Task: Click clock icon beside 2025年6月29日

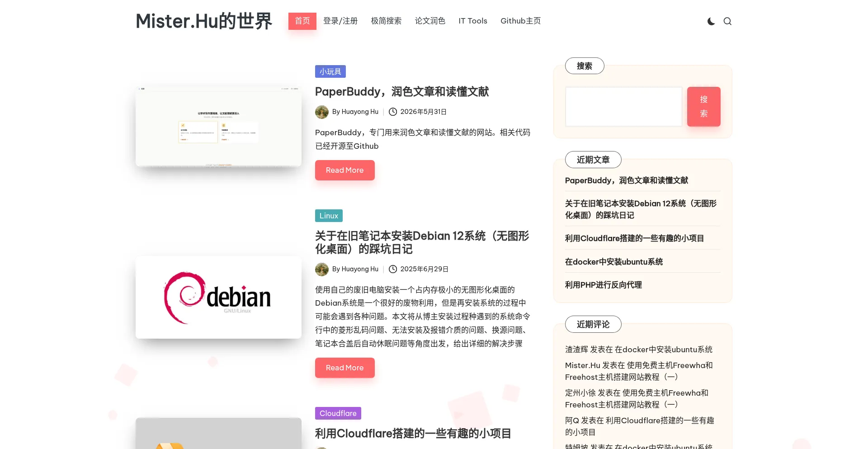Action: pos(393,269)
